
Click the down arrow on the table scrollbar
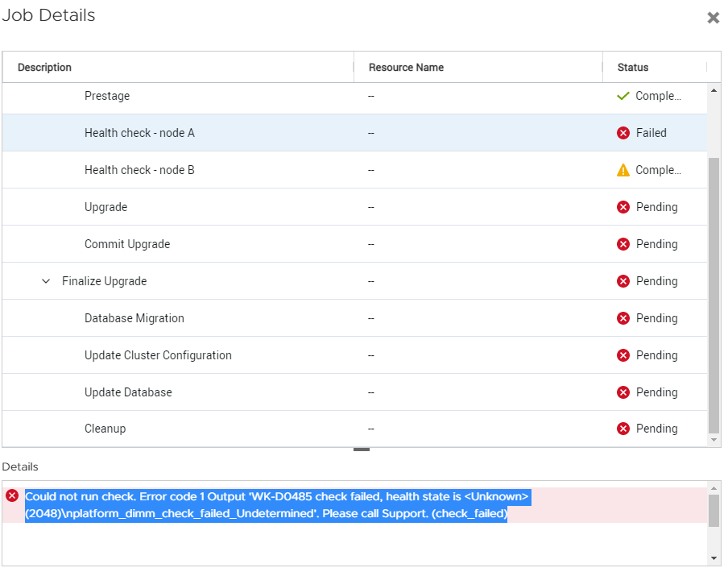(x=715, y=441)
